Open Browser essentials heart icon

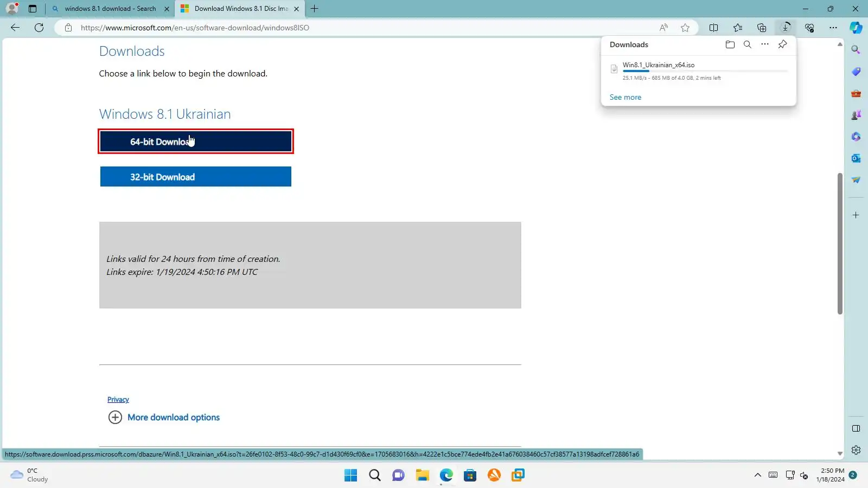point(809,28)
